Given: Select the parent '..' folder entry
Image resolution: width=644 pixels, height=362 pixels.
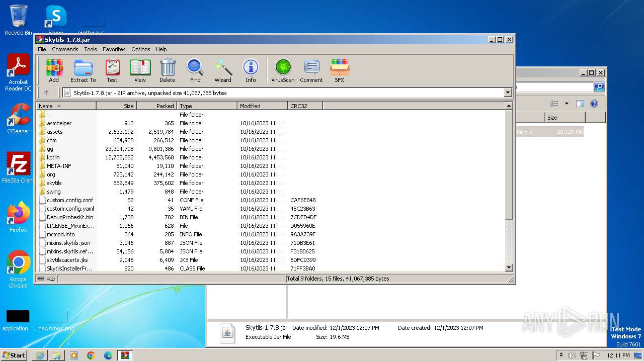Looking at the screenshot, I should [271, 115].
